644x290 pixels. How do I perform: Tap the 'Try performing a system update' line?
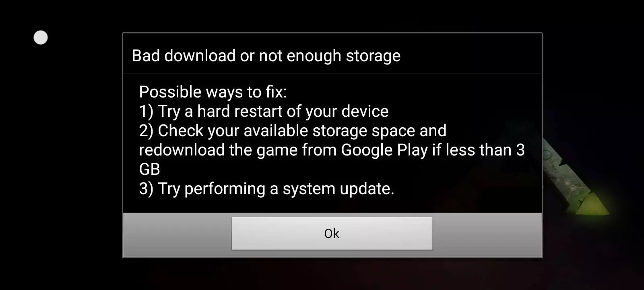click(x=266, y=188)
